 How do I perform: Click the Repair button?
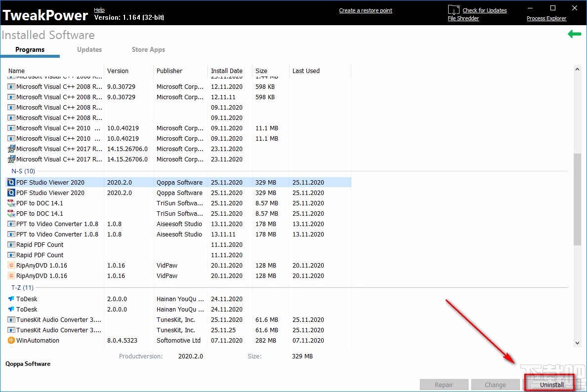tap(444, 385)
